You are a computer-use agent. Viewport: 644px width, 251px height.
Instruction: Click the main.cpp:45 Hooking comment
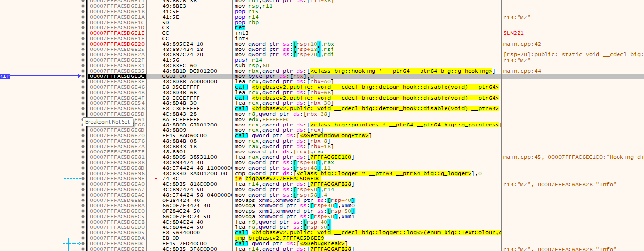573,157
